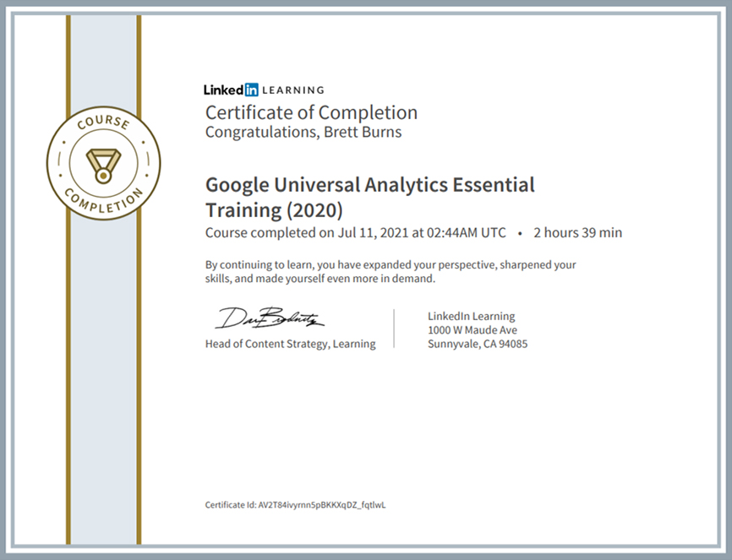Click 'Head of Content Strategy, Learning' text
Screen dimensions: 732x560
(291, 344)
